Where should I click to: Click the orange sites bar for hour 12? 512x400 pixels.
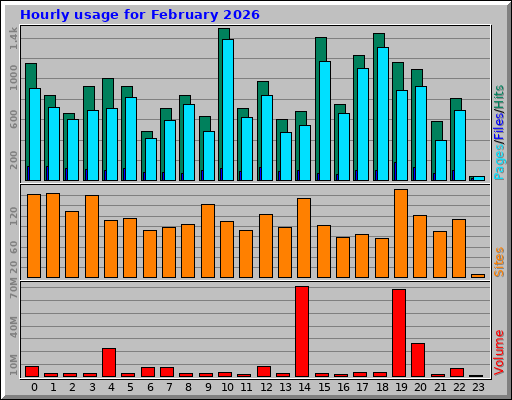pos(266,246)
